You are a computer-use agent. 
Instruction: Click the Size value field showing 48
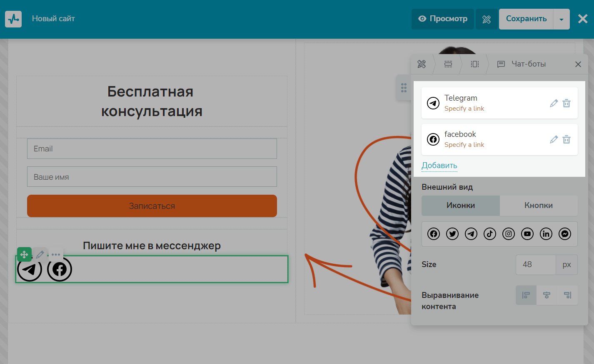[536, 265]
